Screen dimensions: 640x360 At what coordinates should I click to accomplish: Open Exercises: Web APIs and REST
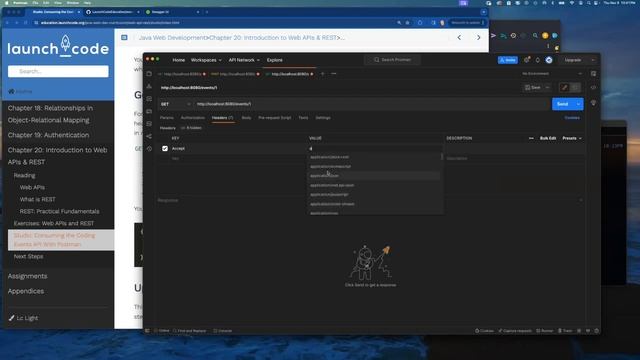(54, 224)
